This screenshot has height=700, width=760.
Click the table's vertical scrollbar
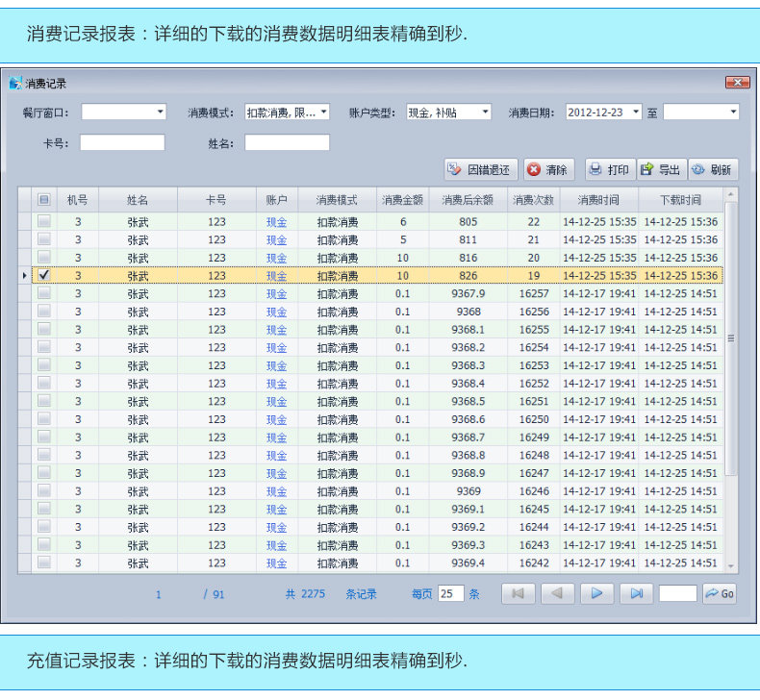point(730,337)
